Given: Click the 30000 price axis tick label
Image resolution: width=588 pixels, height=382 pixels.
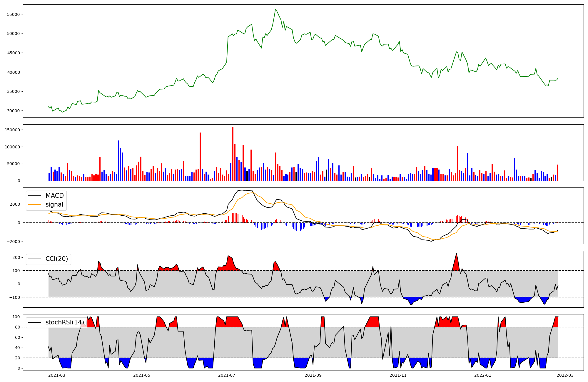Looking at the screenshot, I should point(13,111).
